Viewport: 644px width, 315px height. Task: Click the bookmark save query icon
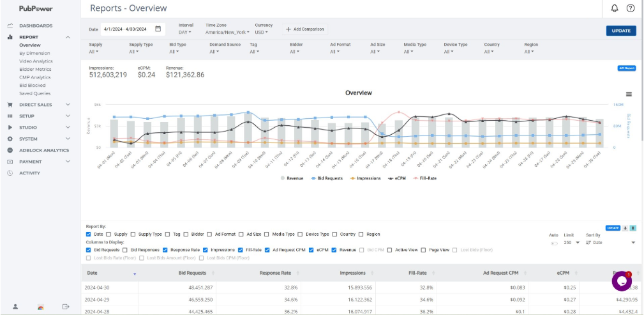[x=633, y=228]
